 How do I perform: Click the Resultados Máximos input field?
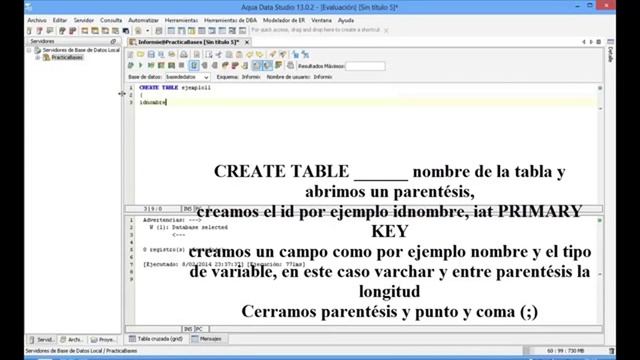tap(365, 66)
